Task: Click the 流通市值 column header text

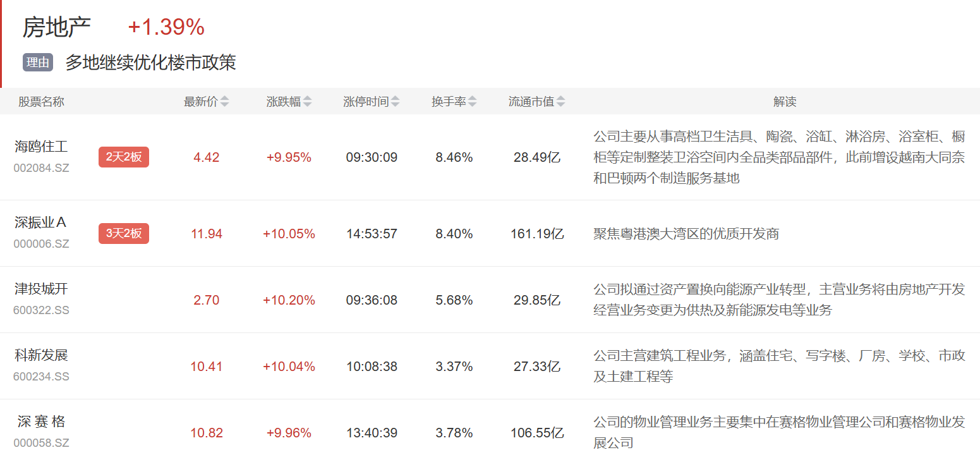Action: coord(531,102)
